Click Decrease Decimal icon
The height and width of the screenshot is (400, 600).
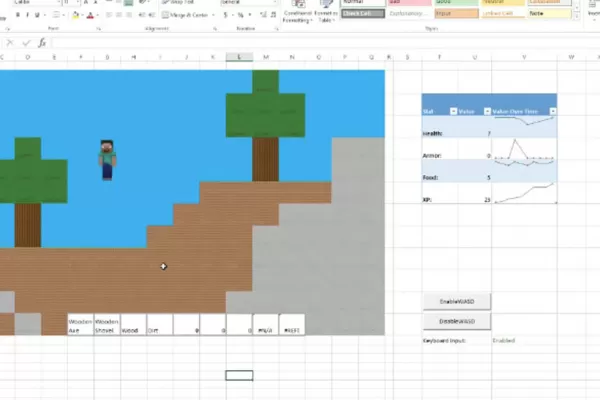click(x=273, y=15)
